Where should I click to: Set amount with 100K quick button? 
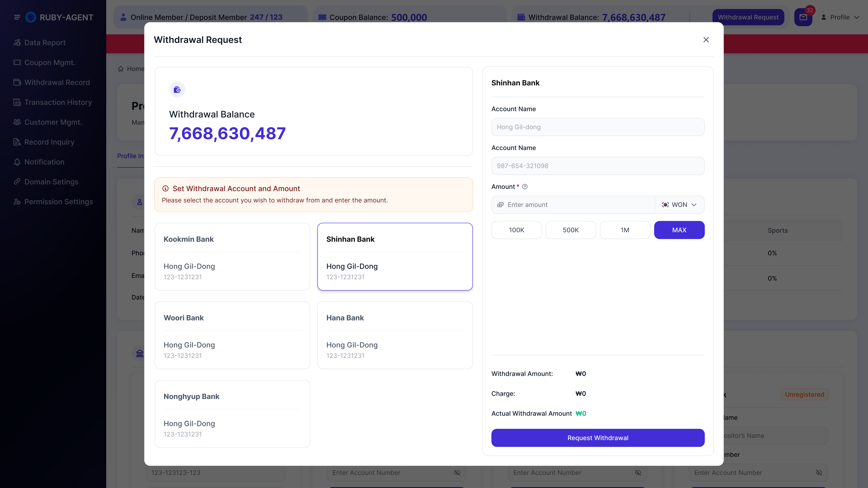[517, 230]
